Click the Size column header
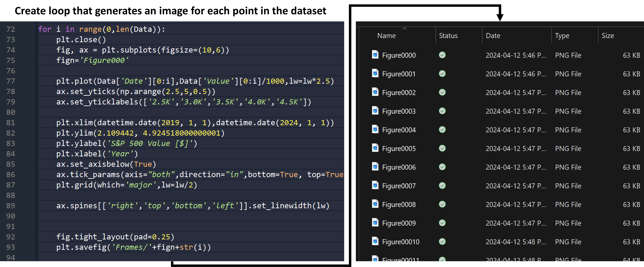The height and width of the screenshot is (267, 644). coord(607,36)
